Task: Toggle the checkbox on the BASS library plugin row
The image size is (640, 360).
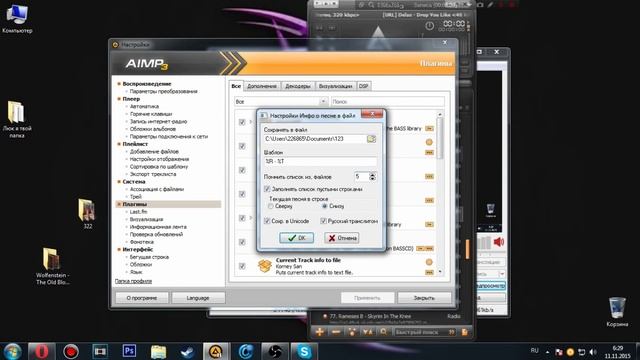Action: pyautogui.click(x=242, y=122)
